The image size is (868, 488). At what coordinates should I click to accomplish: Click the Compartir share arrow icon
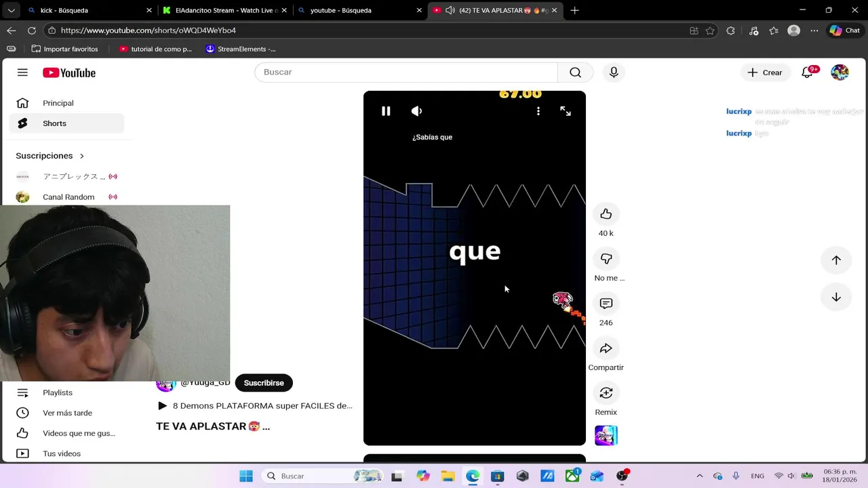606,348
